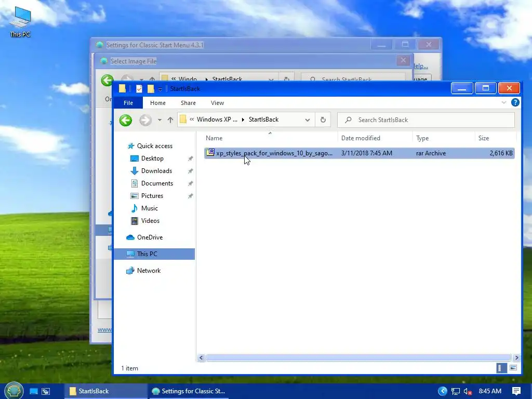Expand hidden path via the double chevron
The width and height of the screenshot is (532, 399).
192,119
